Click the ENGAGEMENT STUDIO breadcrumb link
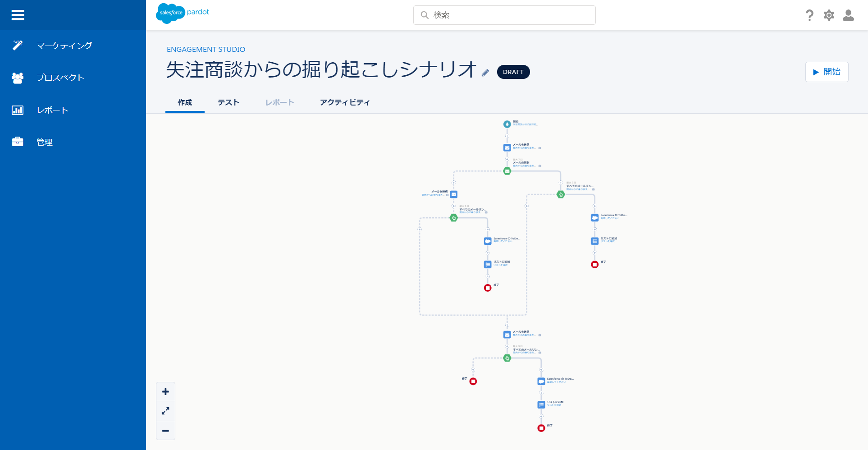The image size is (868, 450). pyautogui.click(x=206, y=49)
